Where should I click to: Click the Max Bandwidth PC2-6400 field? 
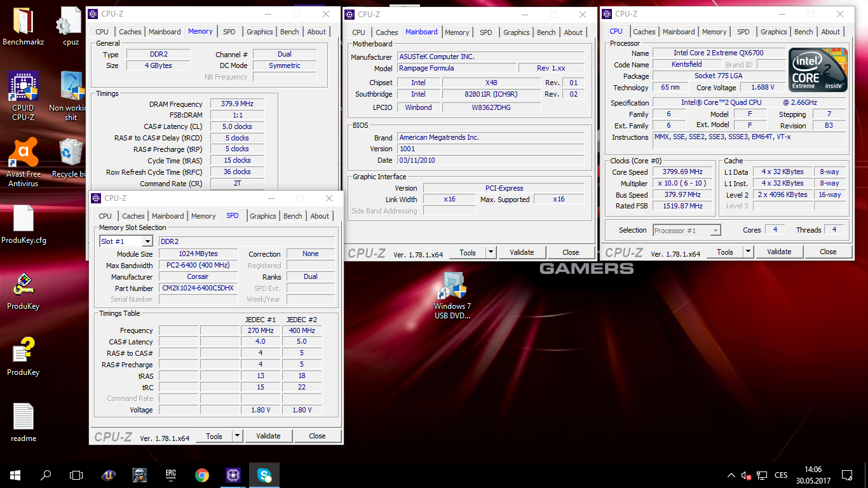(198, 265)
